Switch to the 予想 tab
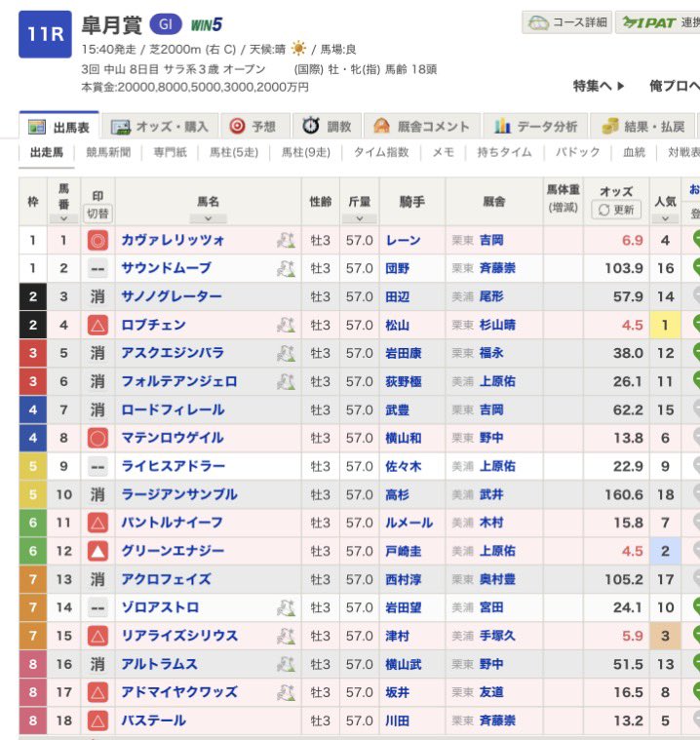Viewport: 700px width, 740px height. [x=254, y=127]
